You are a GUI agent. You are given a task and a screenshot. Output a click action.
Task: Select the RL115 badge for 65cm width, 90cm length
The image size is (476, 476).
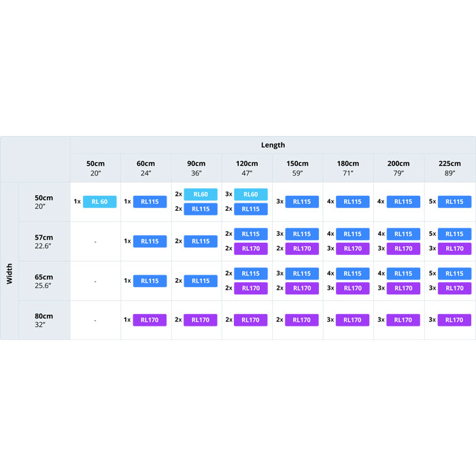tap(201, 281)
